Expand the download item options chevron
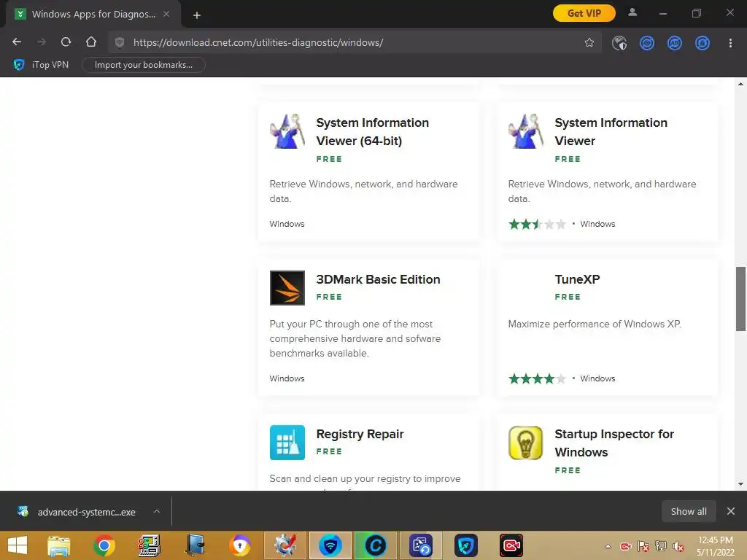 (157, 511)
